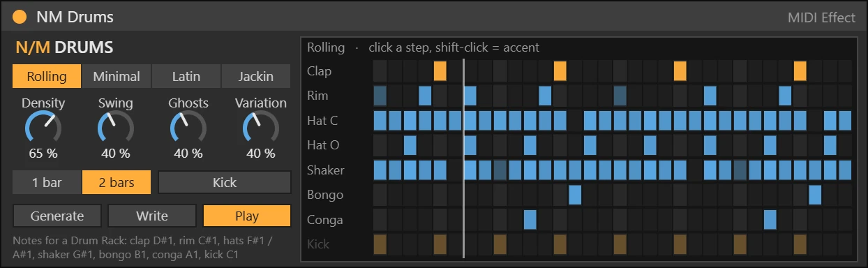
Task: Enable the empty Hat C step 14
Action: coord(575,121)
